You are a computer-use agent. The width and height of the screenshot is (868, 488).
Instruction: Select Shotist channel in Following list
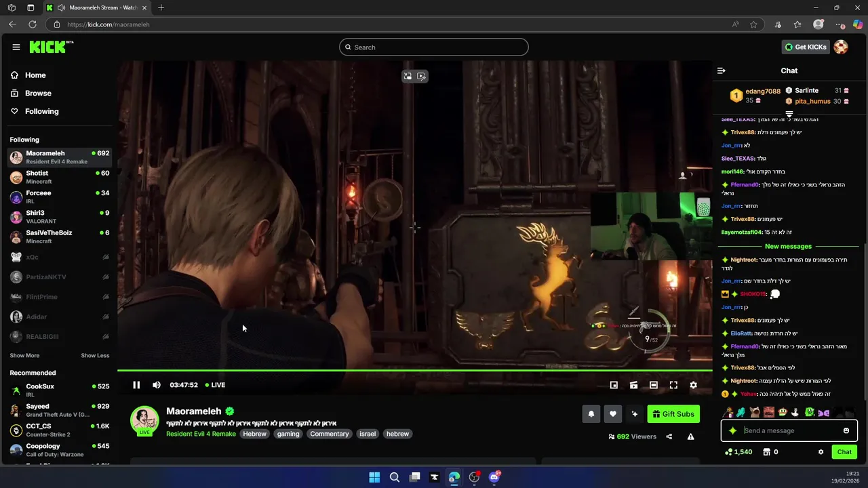tap(60, 177)
